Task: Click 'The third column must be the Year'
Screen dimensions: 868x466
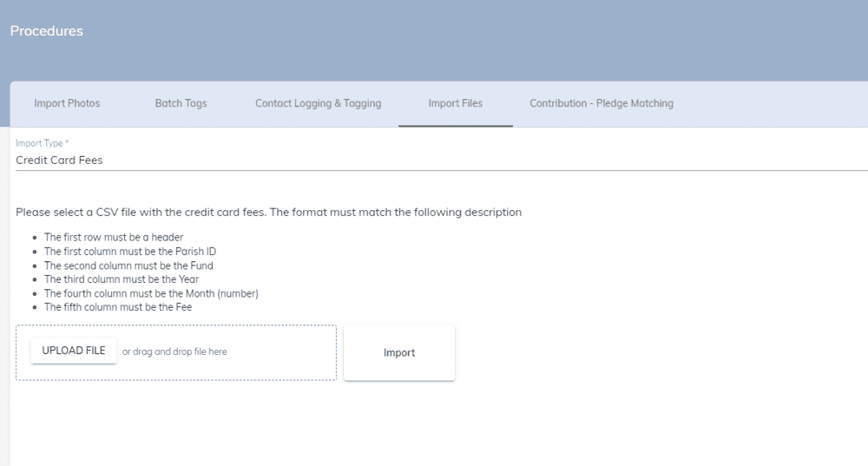Action: click(x=122, y=279)
